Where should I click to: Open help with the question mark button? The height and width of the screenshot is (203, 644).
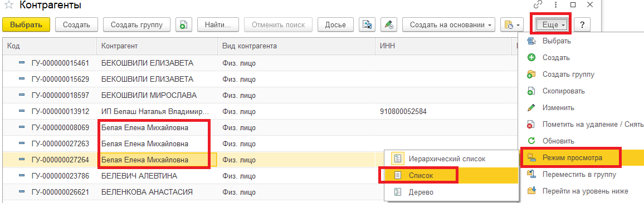[582, 25]
